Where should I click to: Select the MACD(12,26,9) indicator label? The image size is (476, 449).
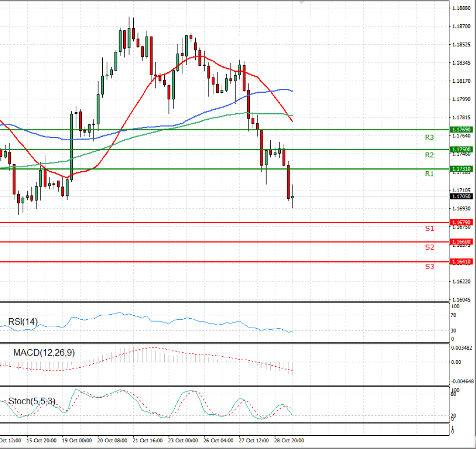(44, 352)
